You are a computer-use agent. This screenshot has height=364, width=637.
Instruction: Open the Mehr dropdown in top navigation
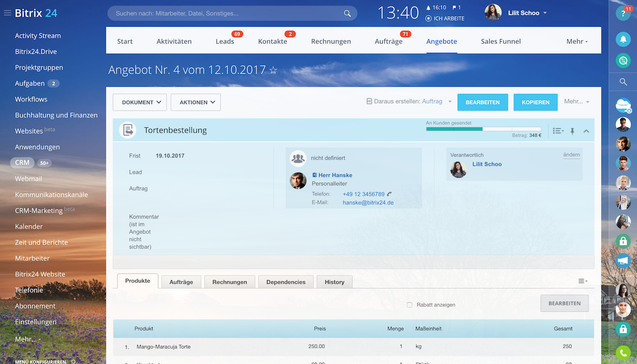pyautogui.click(x=577, y=41)
